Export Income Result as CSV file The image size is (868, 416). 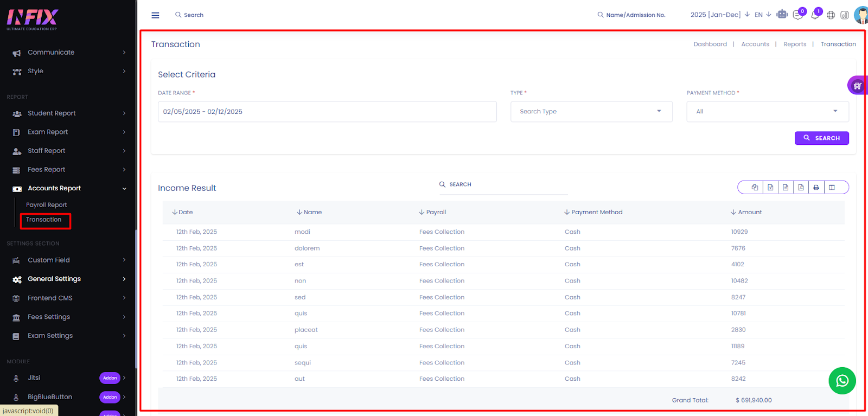pyautogui.click(x=786, y=187)
